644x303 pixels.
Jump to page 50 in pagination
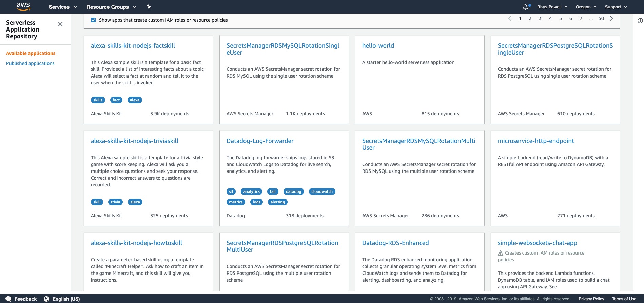point(601,18)
